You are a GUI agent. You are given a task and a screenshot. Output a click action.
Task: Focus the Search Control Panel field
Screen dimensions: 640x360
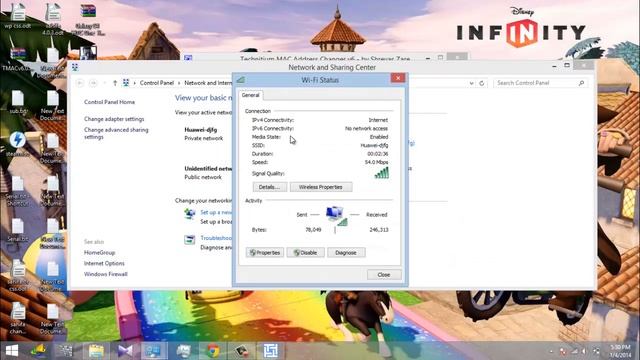pyautogui.click(x=541, y=83)
